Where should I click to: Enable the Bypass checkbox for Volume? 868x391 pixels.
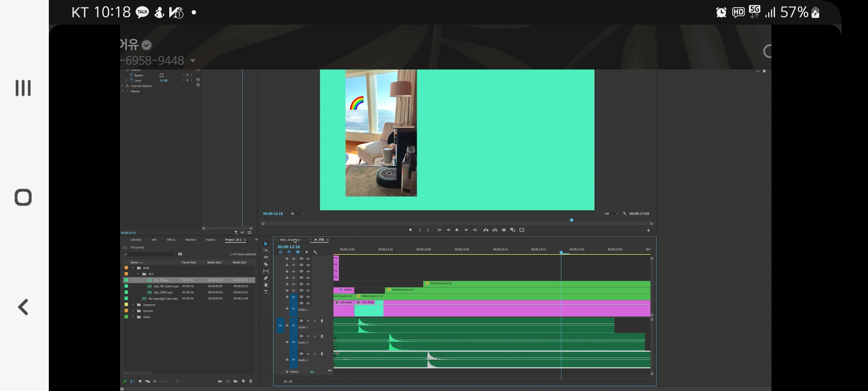click(162, 75)
